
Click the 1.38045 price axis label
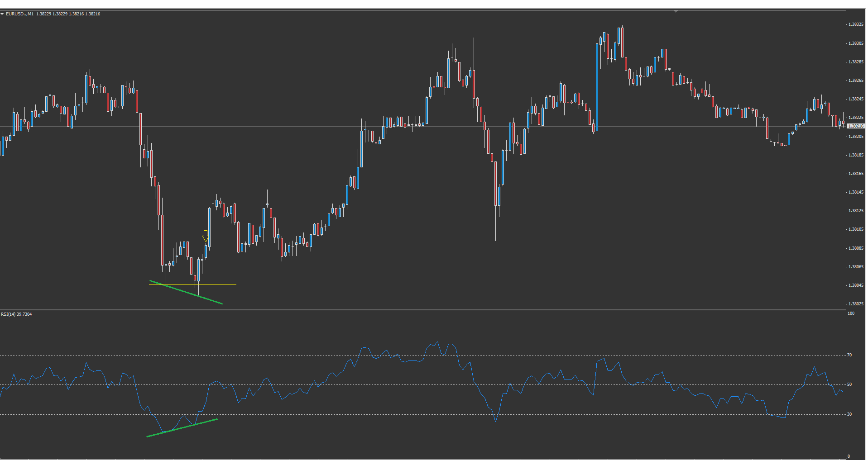pos(856,285)
